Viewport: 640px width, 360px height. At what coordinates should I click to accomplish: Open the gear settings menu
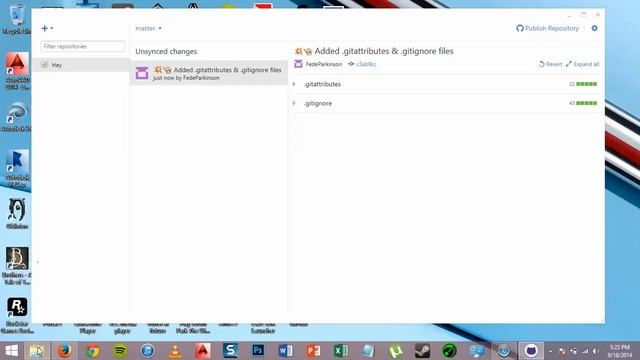coord(594,28)
